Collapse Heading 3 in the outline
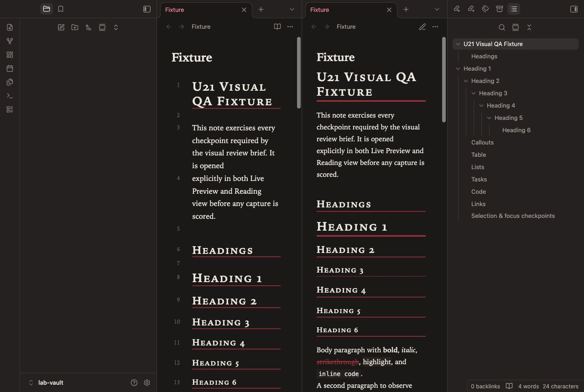Screen dimensions: 584x392 pos(474,93)
